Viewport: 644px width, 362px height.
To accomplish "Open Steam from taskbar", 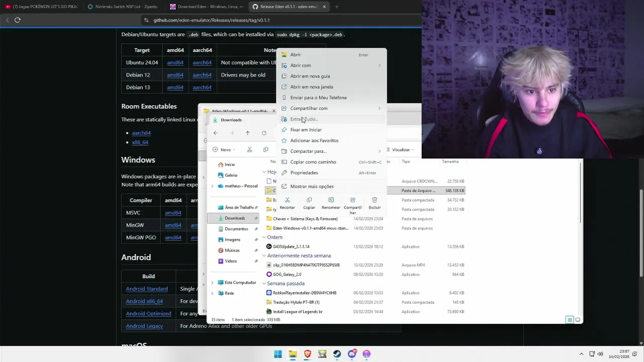I will 337,354.
